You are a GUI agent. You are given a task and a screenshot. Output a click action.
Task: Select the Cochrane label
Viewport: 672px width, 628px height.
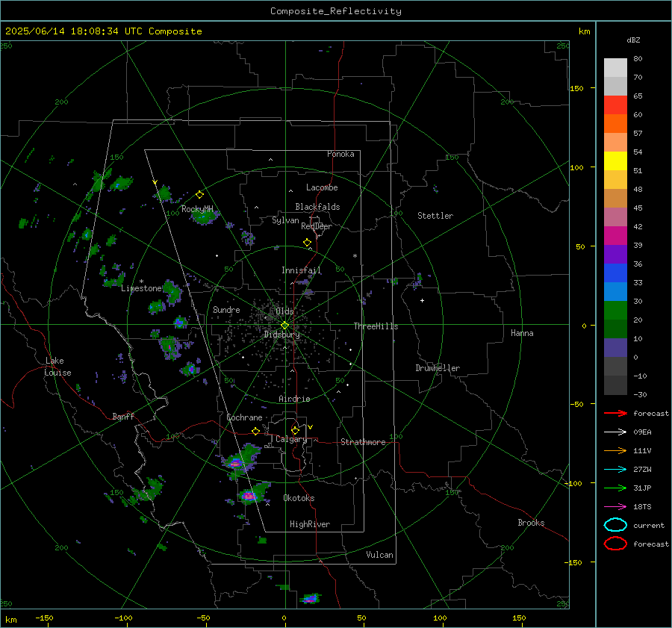pyautogui.click(x=244, y=417)
